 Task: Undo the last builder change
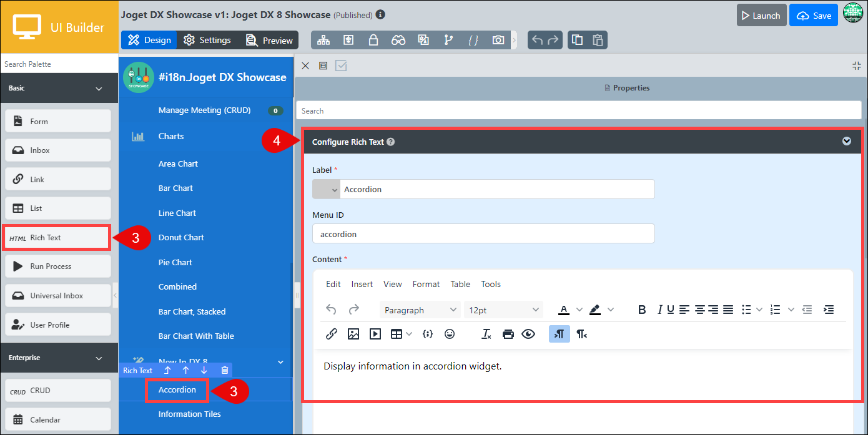click(537, 40)
